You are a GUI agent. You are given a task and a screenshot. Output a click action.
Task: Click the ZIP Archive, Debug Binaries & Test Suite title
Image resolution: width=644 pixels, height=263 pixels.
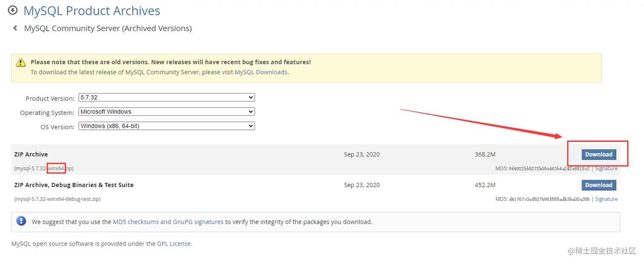tap(74, 185)
